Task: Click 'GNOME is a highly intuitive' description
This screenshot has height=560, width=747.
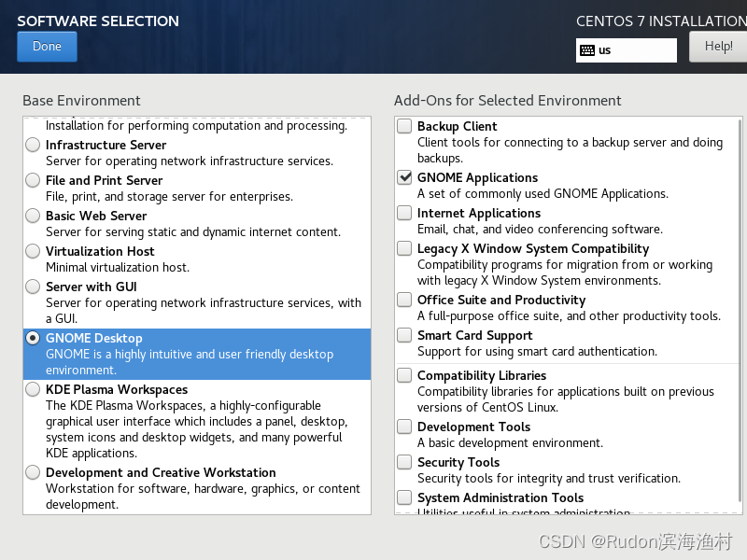Action: click(190, 362)
